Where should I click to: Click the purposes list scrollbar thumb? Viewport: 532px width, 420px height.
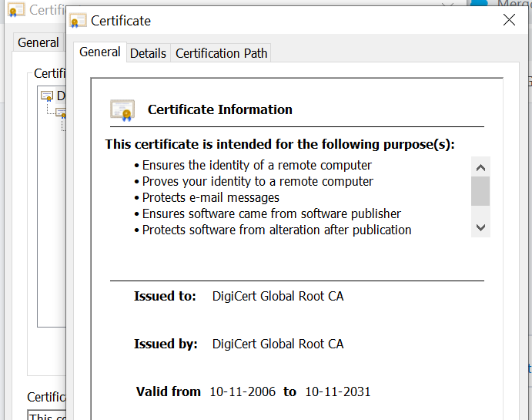click(x=480, y=191)
